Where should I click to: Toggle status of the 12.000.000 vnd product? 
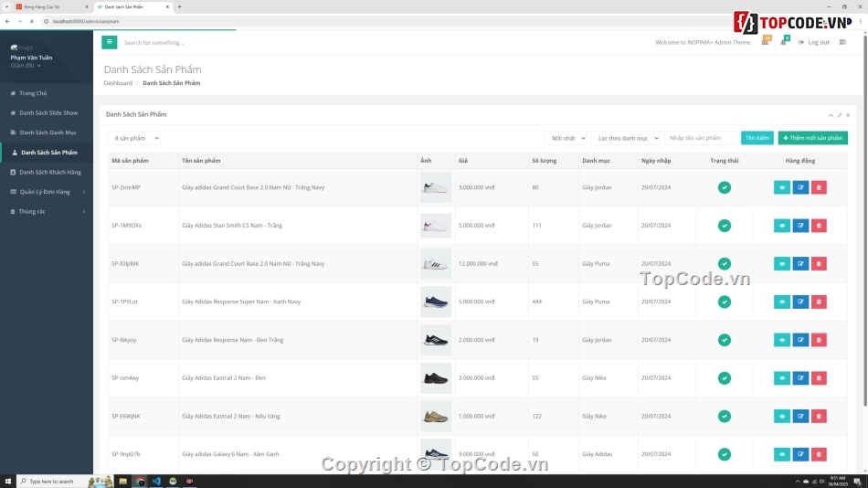(724, 264)
